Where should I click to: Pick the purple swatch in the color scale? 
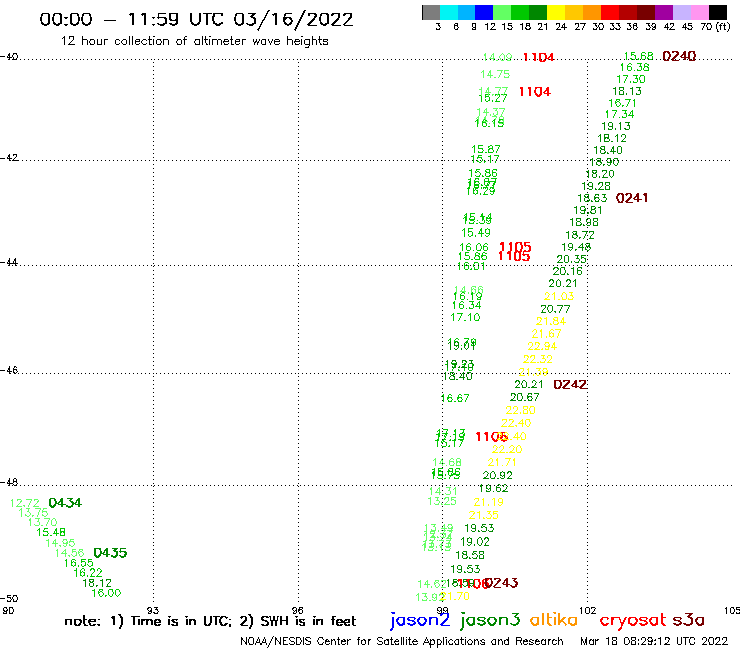coord(664,13)
